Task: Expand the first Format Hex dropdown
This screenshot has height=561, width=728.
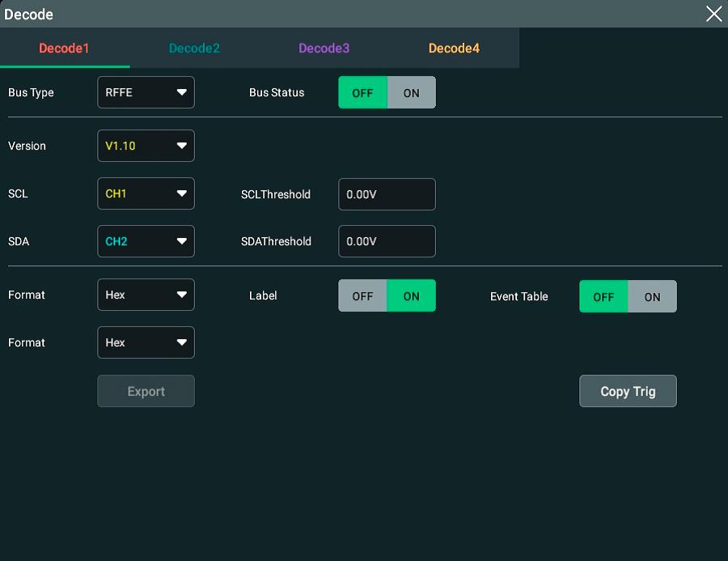Action: pyautogui.click(x=146, y=295)
